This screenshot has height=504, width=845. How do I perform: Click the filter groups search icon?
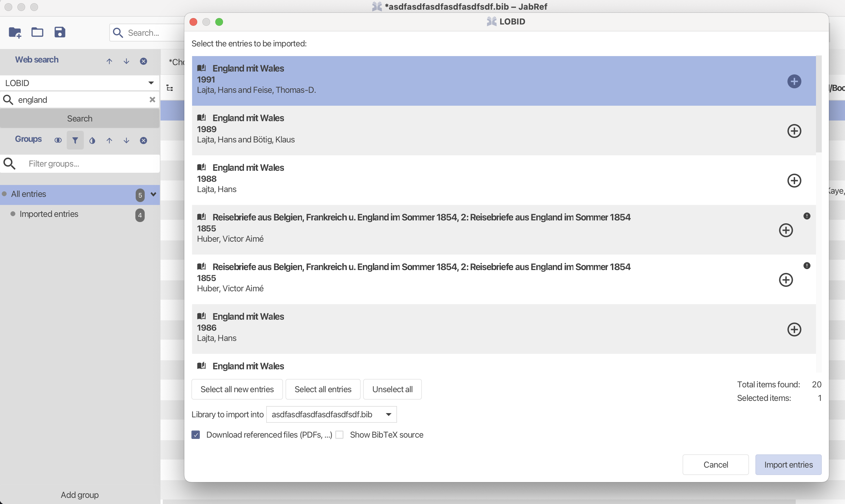click(9, 164)
